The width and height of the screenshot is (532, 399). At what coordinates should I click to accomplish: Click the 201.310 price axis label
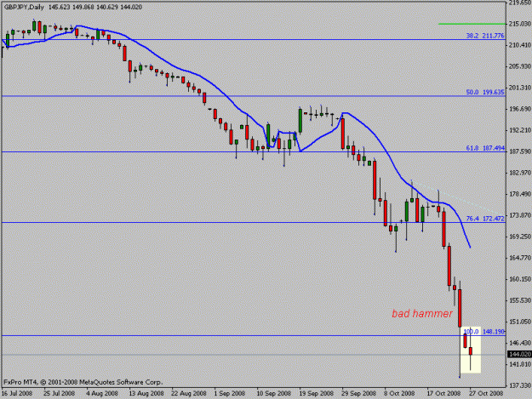(520, 88)
